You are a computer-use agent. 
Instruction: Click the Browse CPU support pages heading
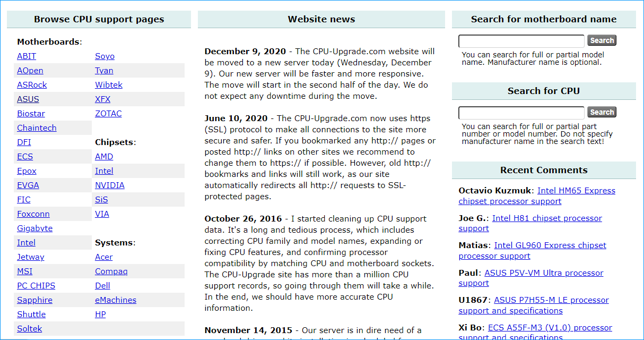pyautogui.click(x=99, y=19)
